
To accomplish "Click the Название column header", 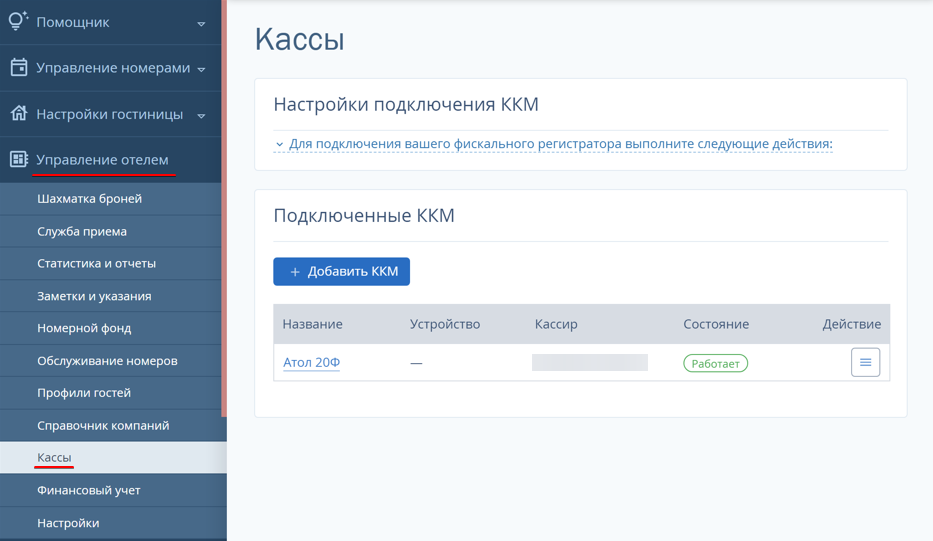I will point(312,324).
